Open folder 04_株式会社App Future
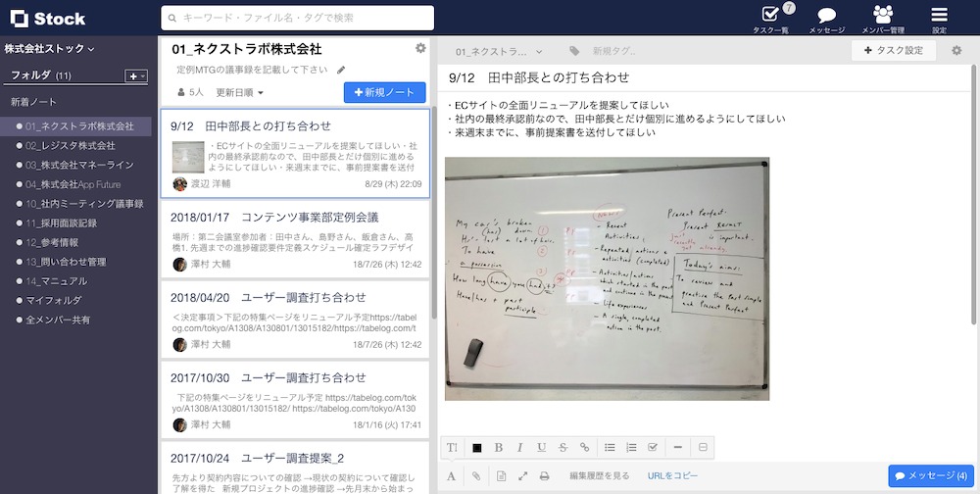Viewport: 980px width, 494px height. [x=73, y=184]
